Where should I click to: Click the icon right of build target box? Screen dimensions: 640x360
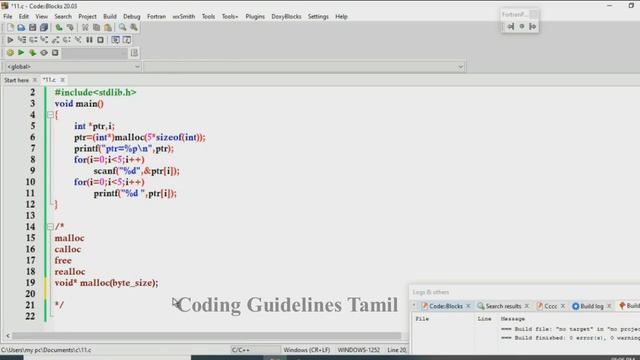point(134,53)
